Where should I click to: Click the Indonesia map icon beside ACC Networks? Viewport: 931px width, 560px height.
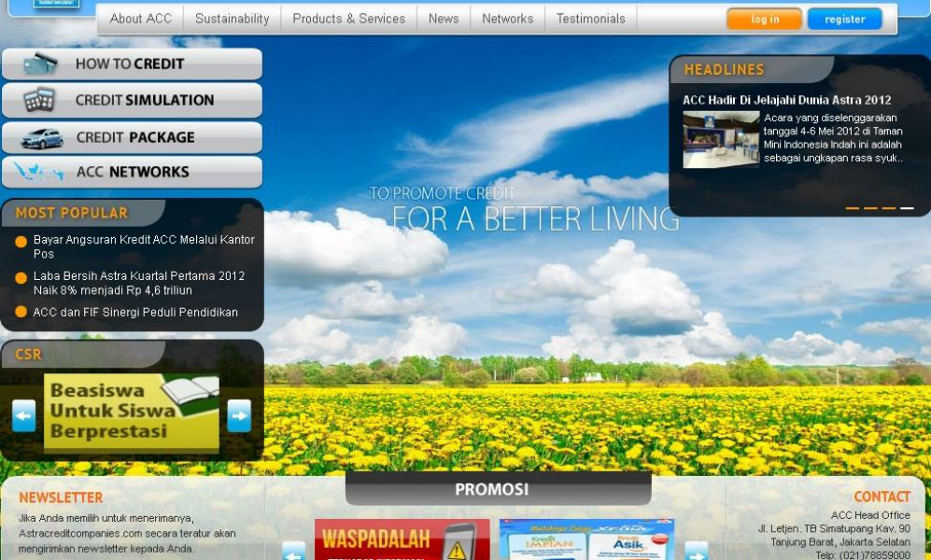click(38, 172)
